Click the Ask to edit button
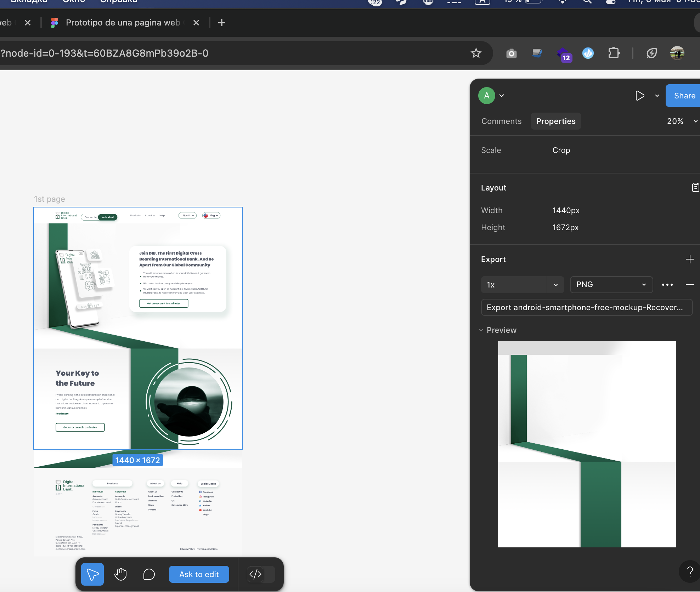 pos(199,574)
